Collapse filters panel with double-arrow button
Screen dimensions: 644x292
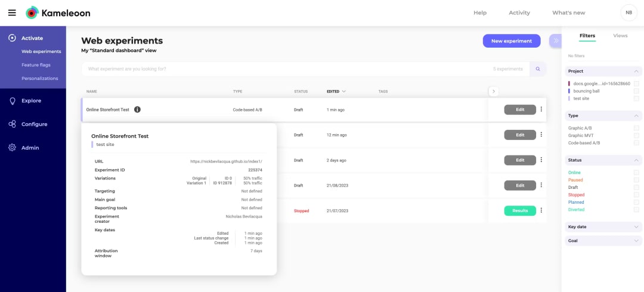pos(555,41)
